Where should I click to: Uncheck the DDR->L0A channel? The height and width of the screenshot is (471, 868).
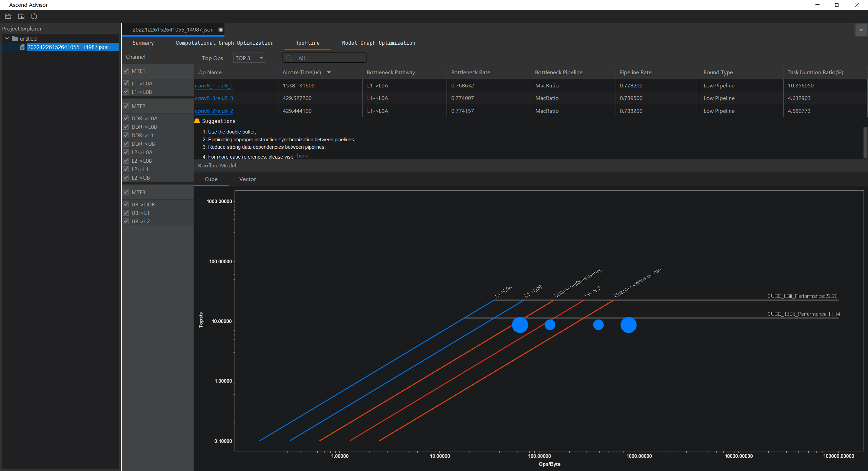[126, 118]
